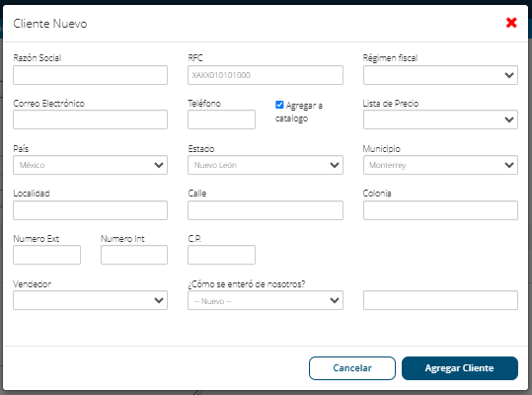Click the Teléfono input box

(221, 119)
